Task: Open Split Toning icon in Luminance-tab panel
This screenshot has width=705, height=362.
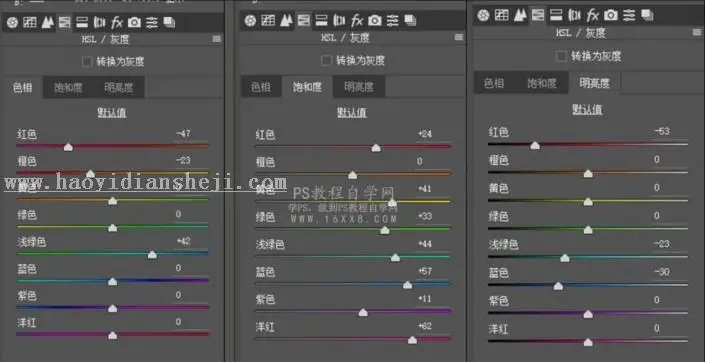Action: [x=556, y=15]
